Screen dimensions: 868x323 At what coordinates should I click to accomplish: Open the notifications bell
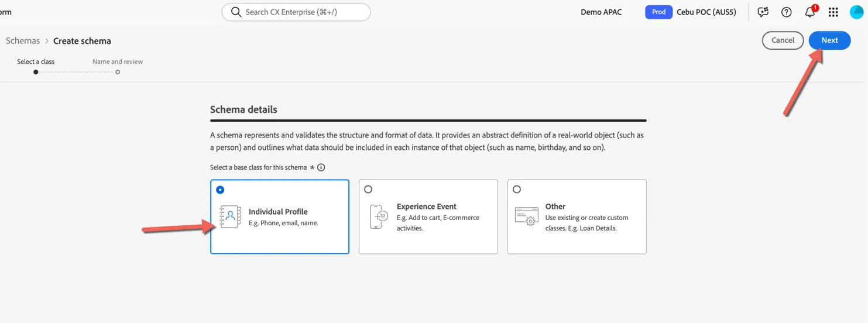point(811,11)
